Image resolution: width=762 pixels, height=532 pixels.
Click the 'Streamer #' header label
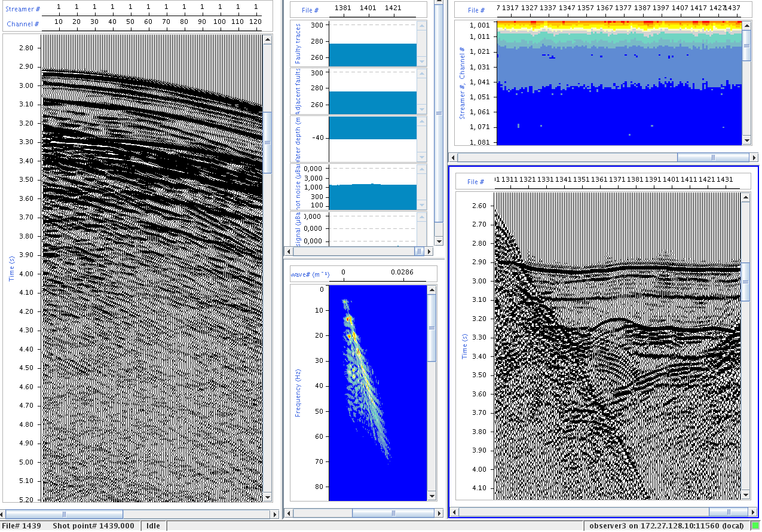[x=23, y=9]
